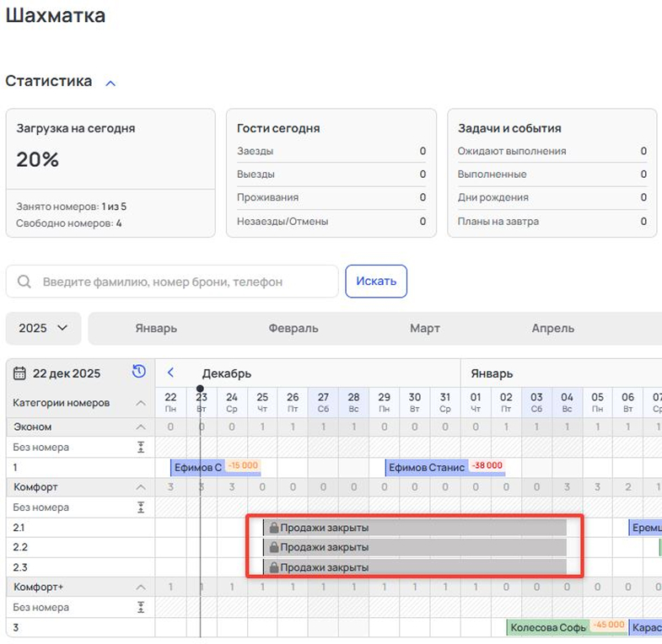
Task: Click the lock icon in row 2.1
Action: [273, 528]
